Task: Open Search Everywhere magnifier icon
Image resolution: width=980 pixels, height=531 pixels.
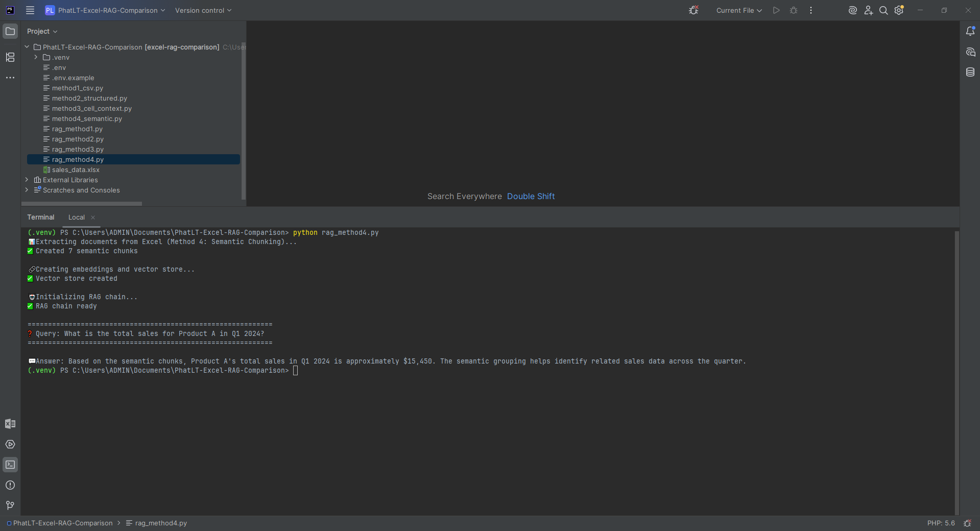Action: [883, 10]
